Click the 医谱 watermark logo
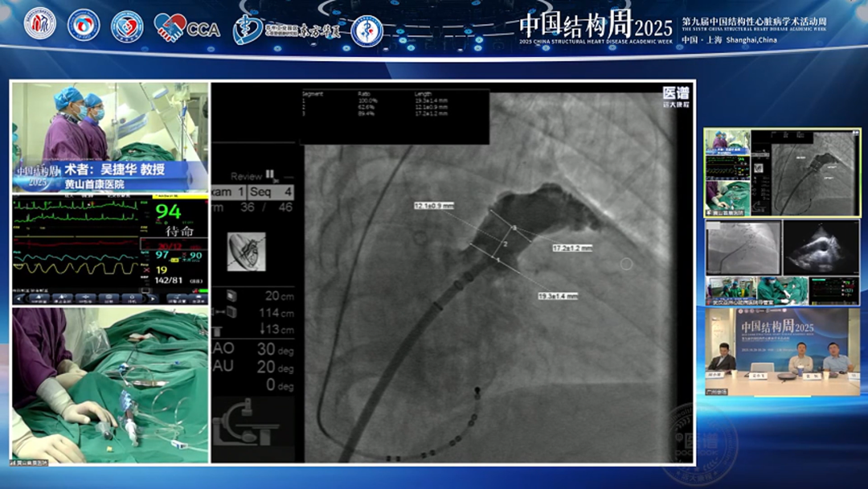This screenshot has width=868, height=489. coord(675,97)
